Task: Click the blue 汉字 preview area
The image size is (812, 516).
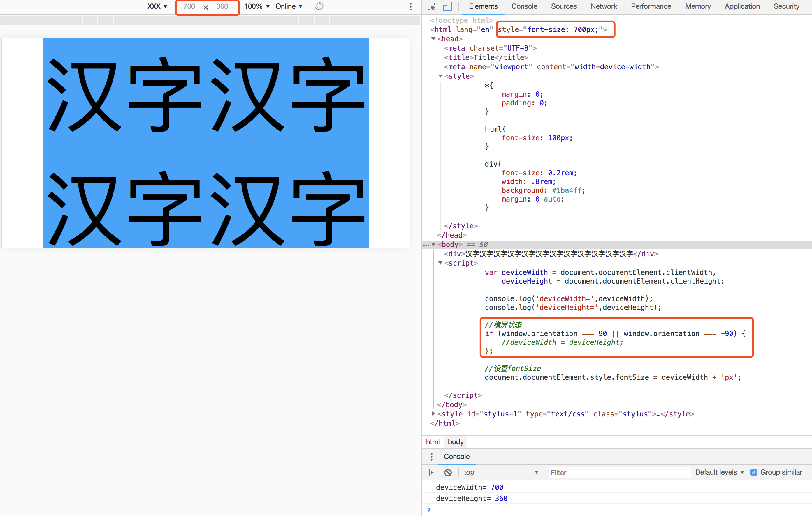Action: (x=205, y=142)
